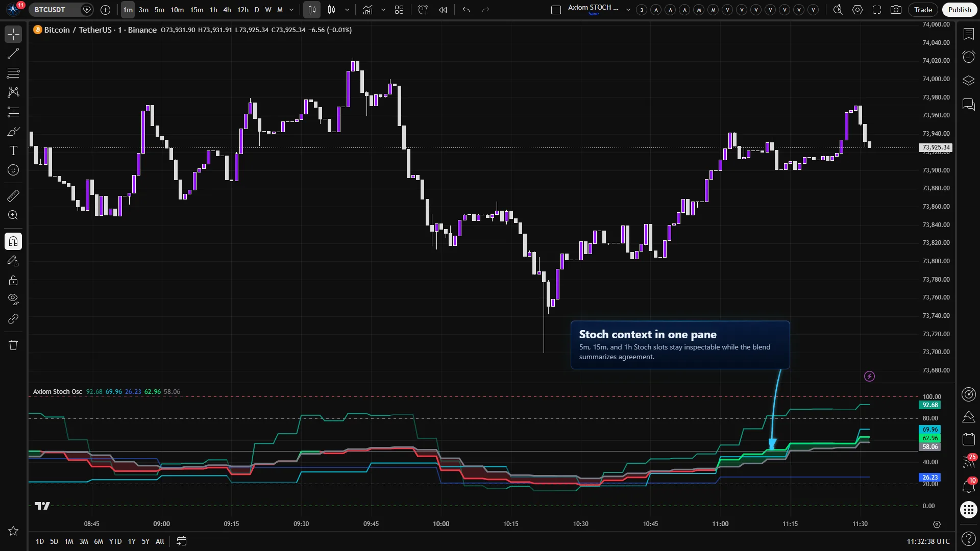Expand the timeframe interval dropdown
Screen dimensions: 980x551
[291, 10]
